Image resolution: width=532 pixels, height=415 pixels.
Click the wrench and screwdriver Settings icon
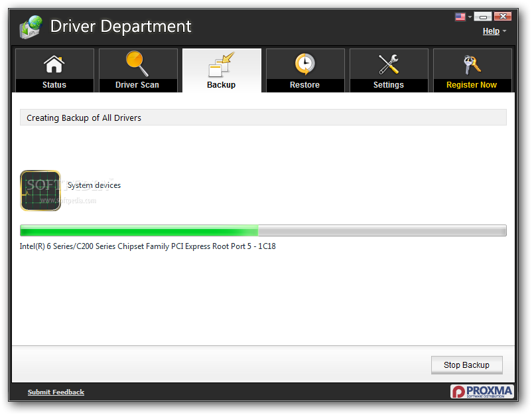[389, 64]
